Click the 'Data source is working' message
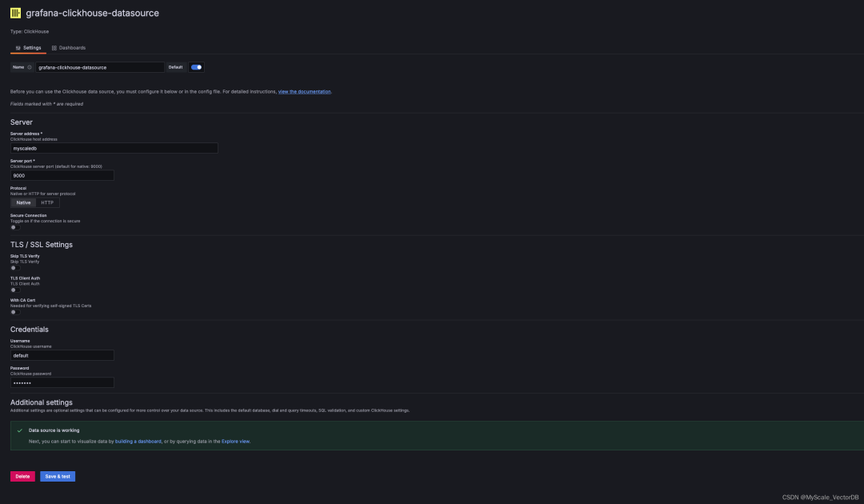Screen dimensions: 864x504 [x=54, y=430]
